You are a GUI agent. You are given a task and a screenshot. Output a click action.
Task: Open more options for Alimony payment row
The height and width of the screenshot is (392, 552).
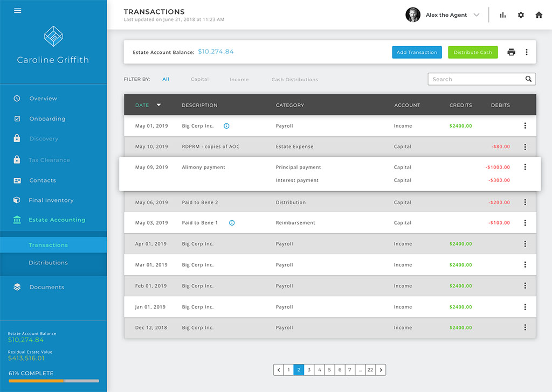pos(525,167)
